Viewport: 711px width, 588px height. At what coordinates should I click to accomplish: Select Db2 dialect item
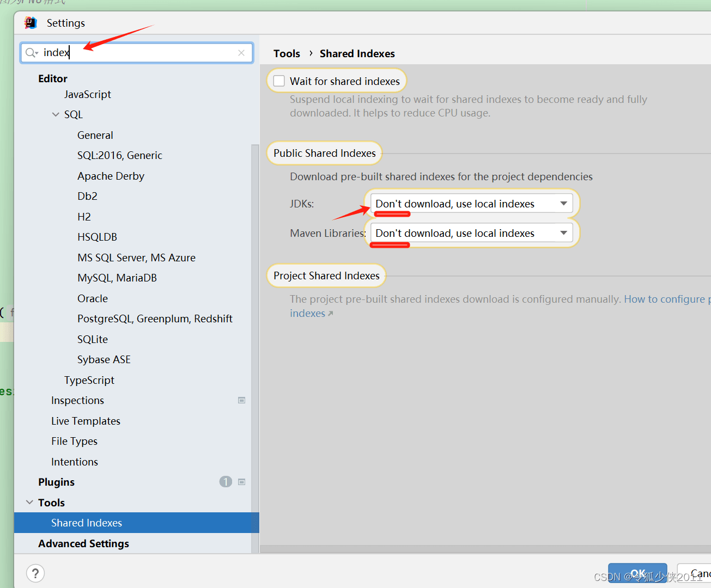87,196
